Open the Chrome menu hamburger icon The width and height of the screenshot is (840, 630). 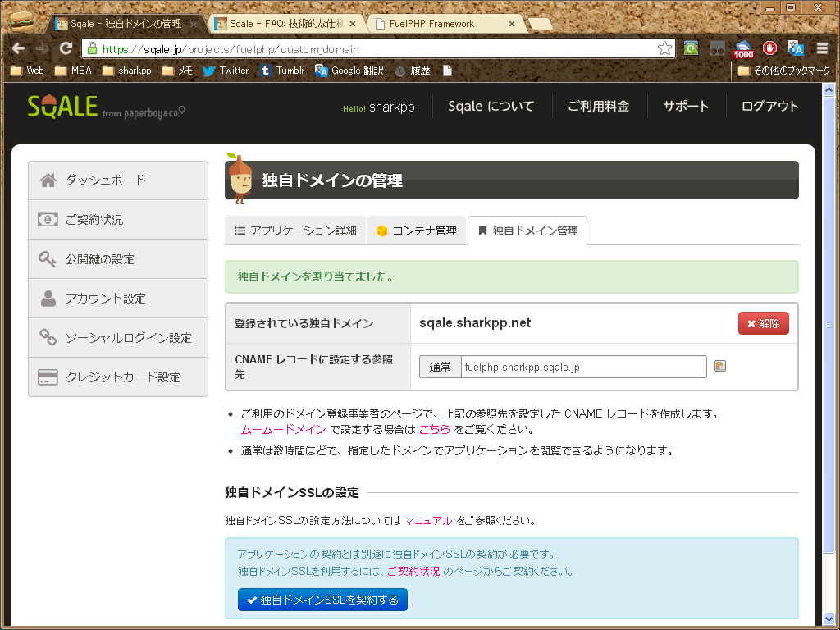pyautogui.click(x=822, y=48)
